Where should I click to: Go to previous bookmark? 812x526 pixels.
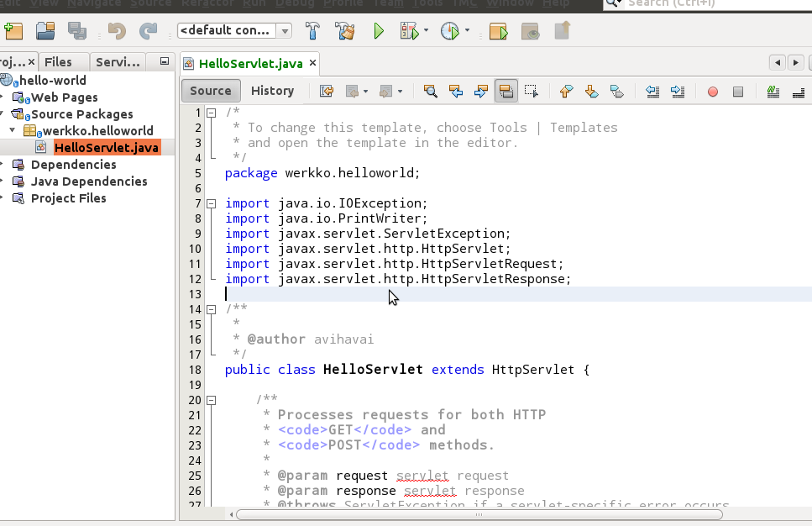click(x=566, y=92)
